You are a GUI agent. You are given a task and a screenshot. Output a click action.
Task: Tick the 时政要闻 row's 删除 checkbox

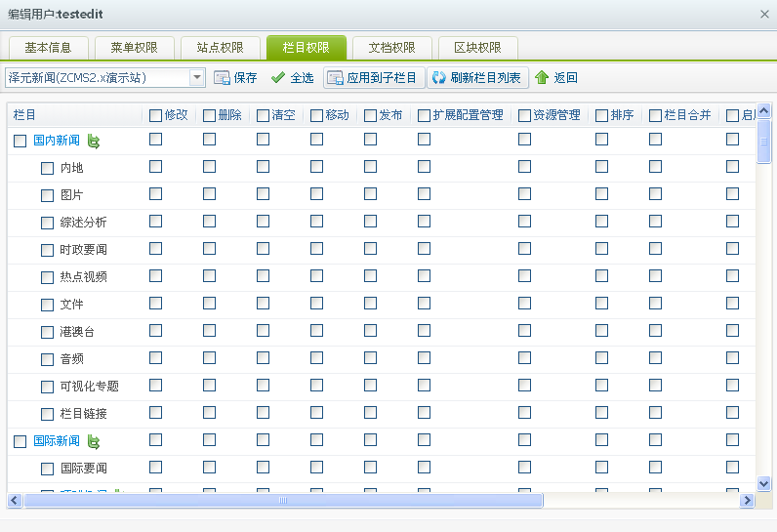(210, 249)
